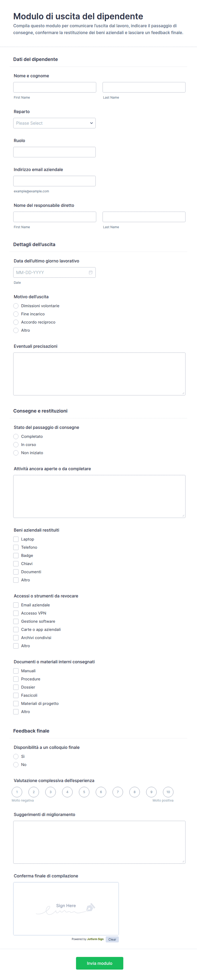Rate the experience 7 on scale
This screenshot has height=980, width=197.
[x=118, y=792]
